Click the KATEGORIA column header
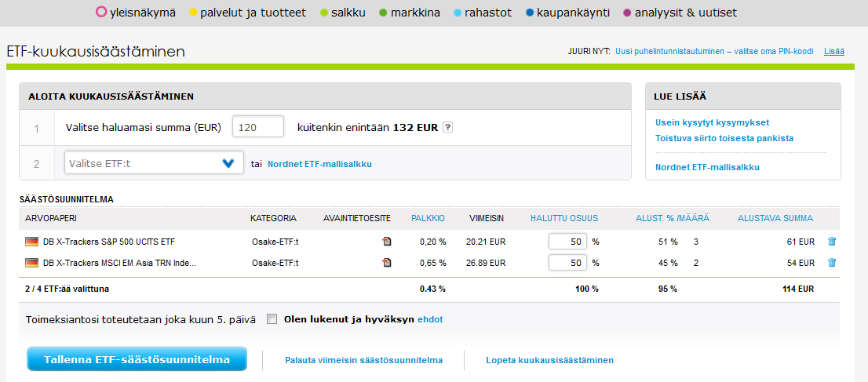This screenshot has height=382, width=868. coord(273,218)
